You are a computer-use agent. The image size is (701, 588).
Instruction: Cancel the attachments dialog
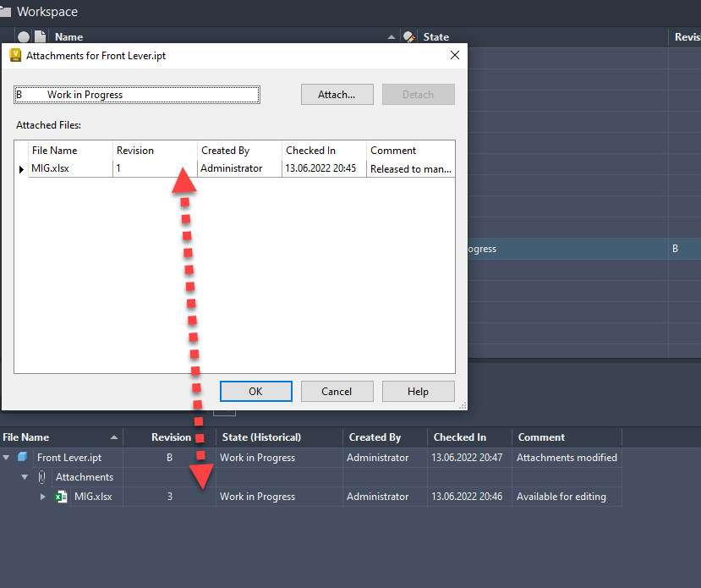(x=337, y=391)
